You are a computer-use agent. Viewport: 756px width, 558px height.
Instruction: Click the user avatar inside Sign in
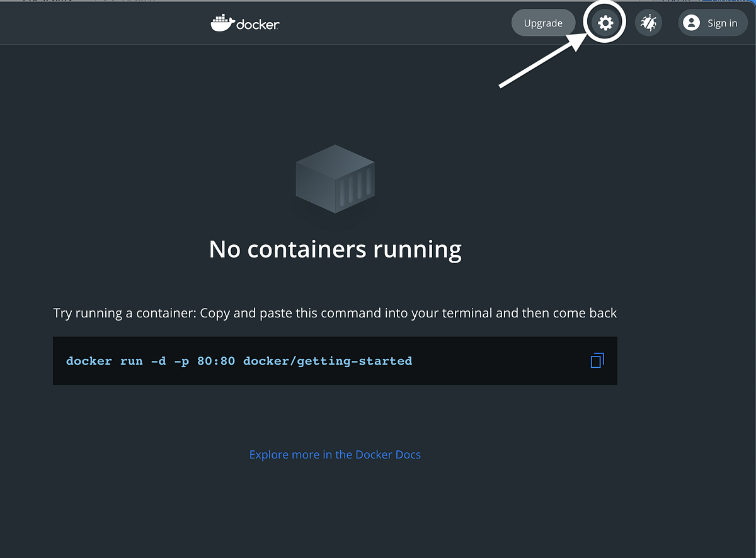point(691,23)
